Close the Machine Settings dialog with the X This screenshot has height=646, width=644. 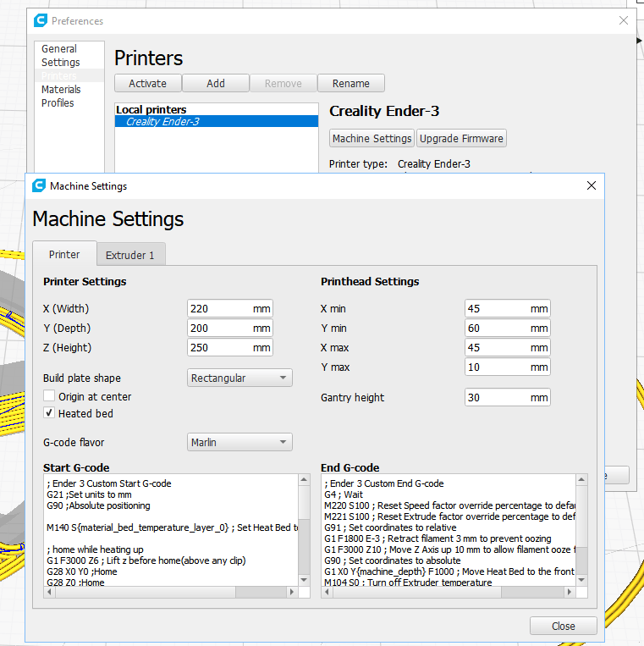pos(592,185)
